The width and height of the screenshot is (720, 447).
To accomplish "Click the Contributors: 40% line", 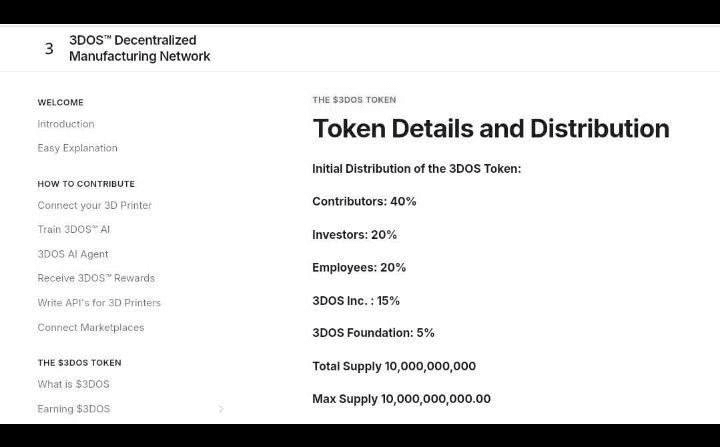I will coord(364,202).
